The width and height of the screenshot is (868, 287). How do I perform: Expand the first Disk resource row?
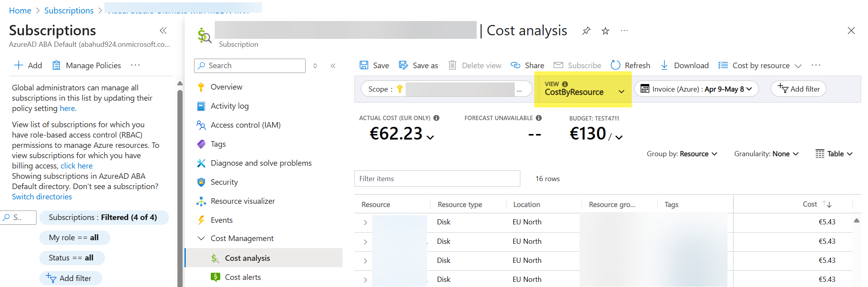tap(365, 223)
